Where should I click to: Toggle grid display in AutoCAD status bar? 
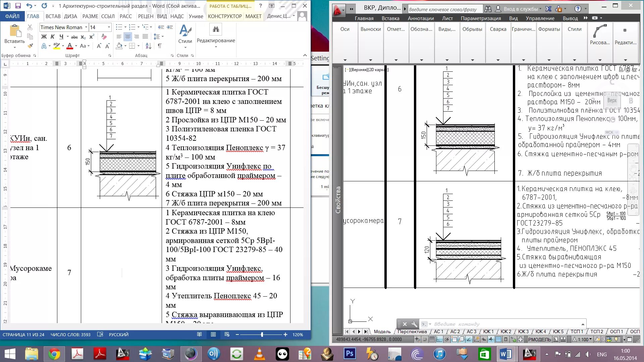pyautogui.click(x=432, y=340)
